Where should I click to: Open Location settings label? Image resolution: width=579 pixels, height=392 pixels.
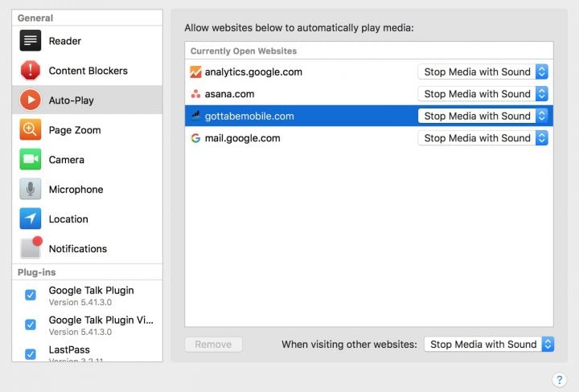tap(68, 219)
